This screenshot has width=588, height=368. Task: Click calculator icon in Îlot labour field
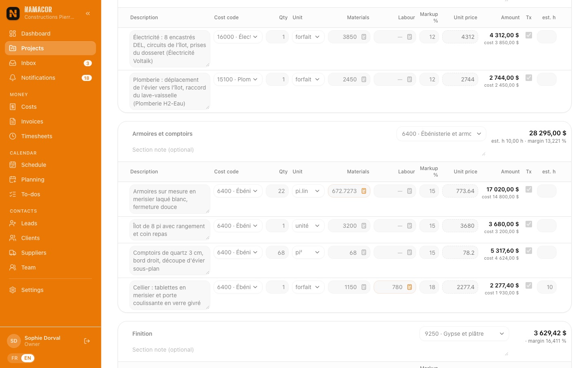[410, 226]
